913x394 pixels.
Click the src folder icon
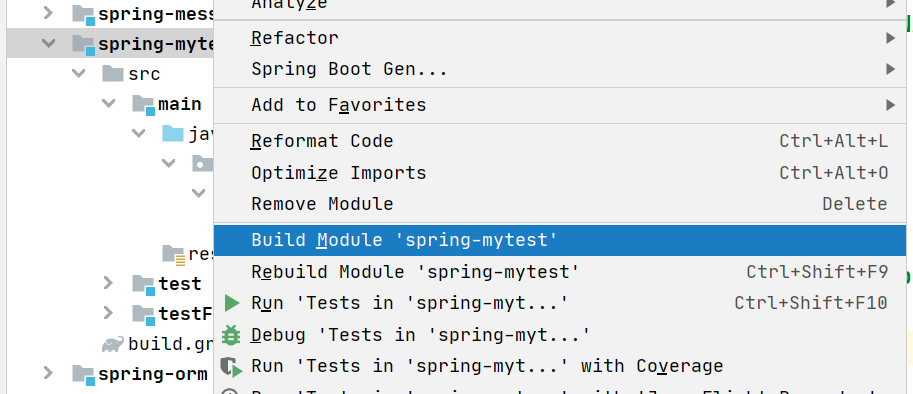(112, 73)
